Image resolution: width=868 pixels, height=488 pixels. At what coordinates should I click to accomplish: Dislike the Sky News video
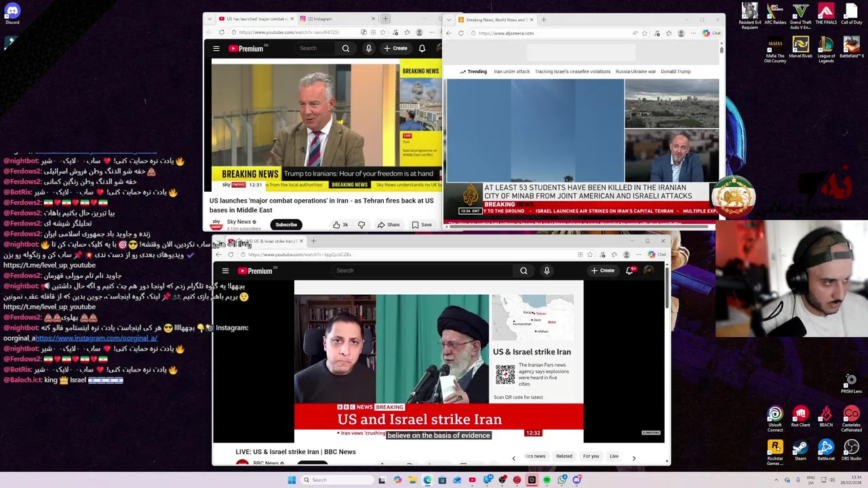coord(361,224)
